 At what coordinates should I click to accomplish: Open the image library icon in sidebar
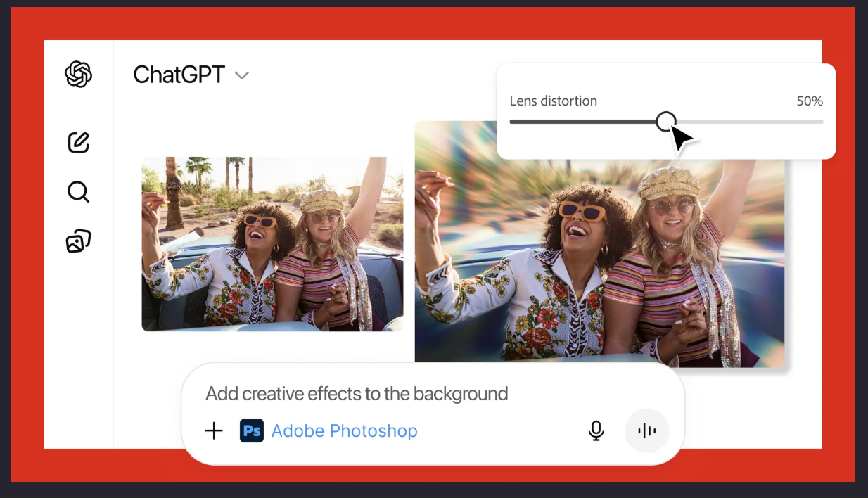click(x=78, y=241)
